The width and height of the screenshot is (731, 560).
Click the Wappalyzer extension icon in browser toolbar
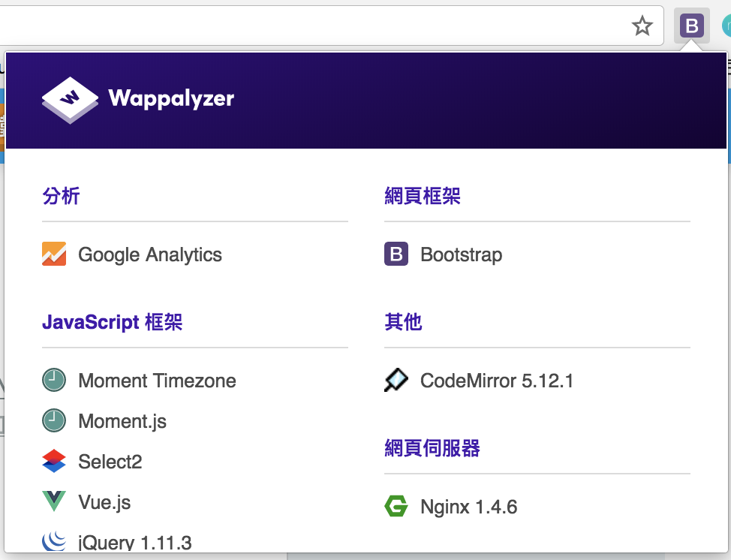pos(692,26)
